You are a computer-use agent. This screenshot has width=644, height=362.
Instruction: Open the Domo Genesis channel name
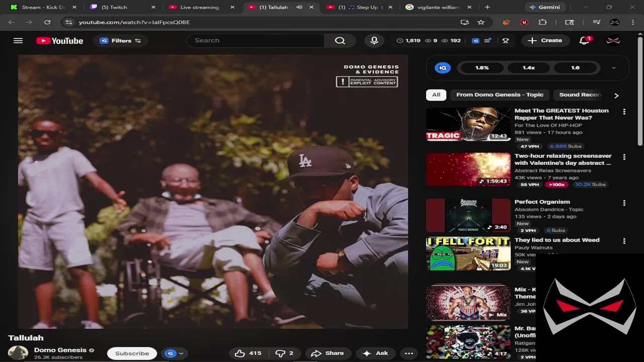60,350
